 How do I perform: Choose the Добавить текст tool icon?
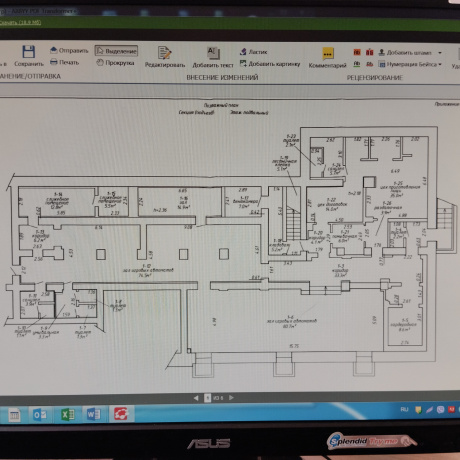[213, 53]
